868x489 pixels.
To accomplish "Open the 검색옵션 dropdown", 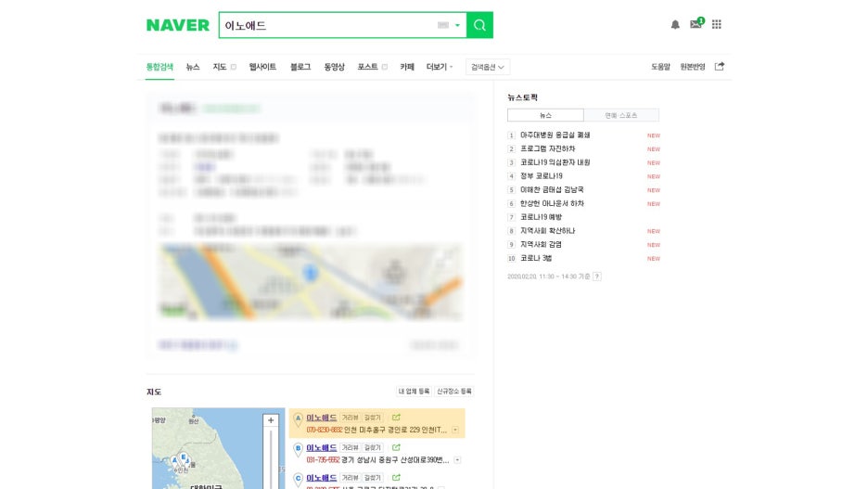I will (x=488, y=67).
